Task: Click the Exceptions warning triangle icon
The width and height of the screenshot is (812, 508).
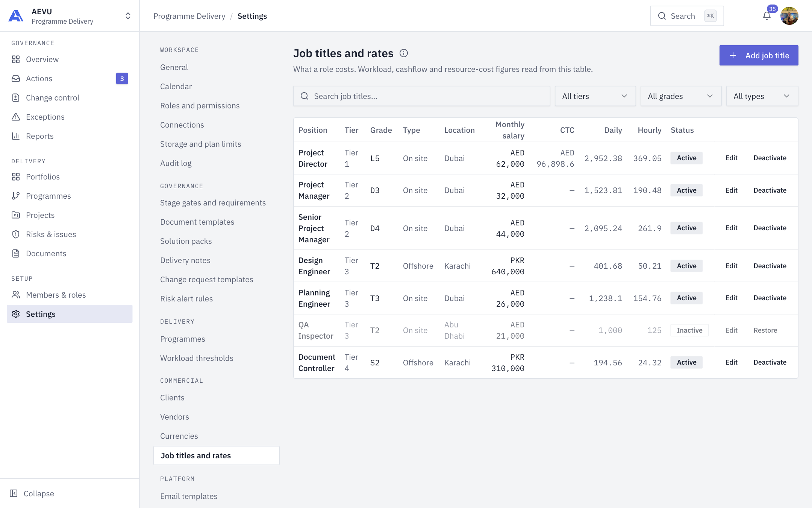Action: (16, 117)
